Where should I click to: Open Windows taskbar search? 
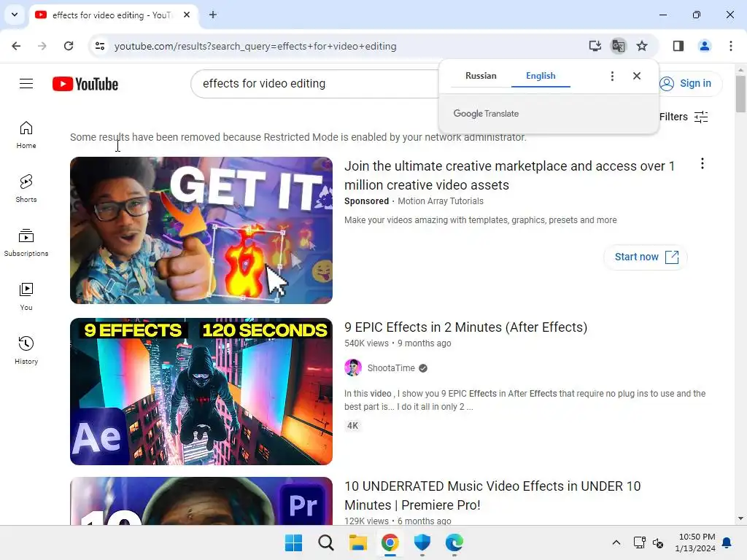click(x=326, y=542)
